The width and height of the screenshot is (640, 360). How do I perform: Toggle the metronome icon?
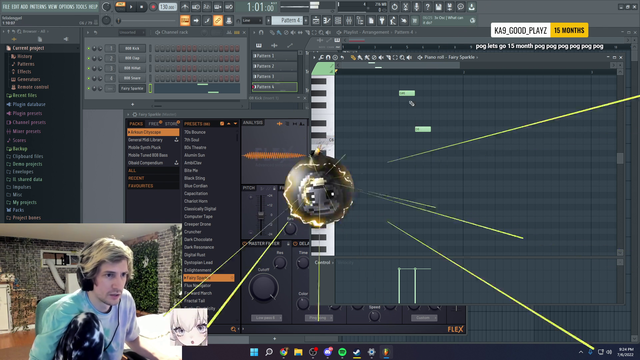185,7
